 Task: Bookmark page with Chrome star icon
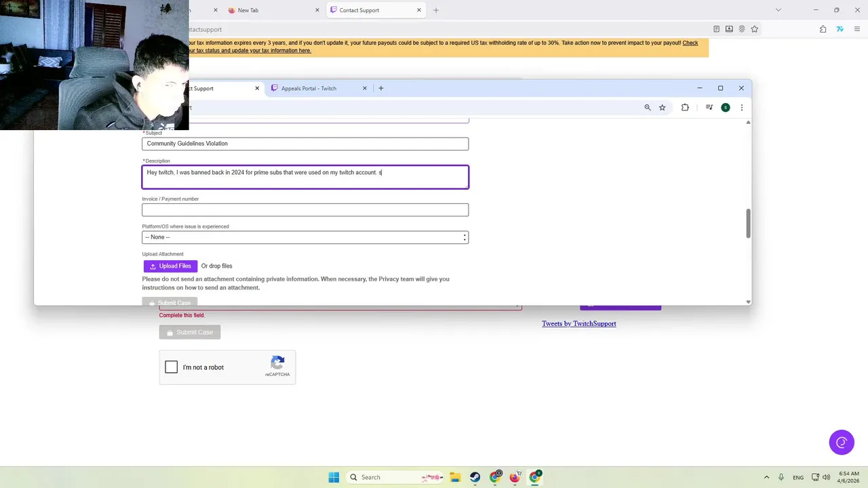pyautogui.click(x=663, y=107)
